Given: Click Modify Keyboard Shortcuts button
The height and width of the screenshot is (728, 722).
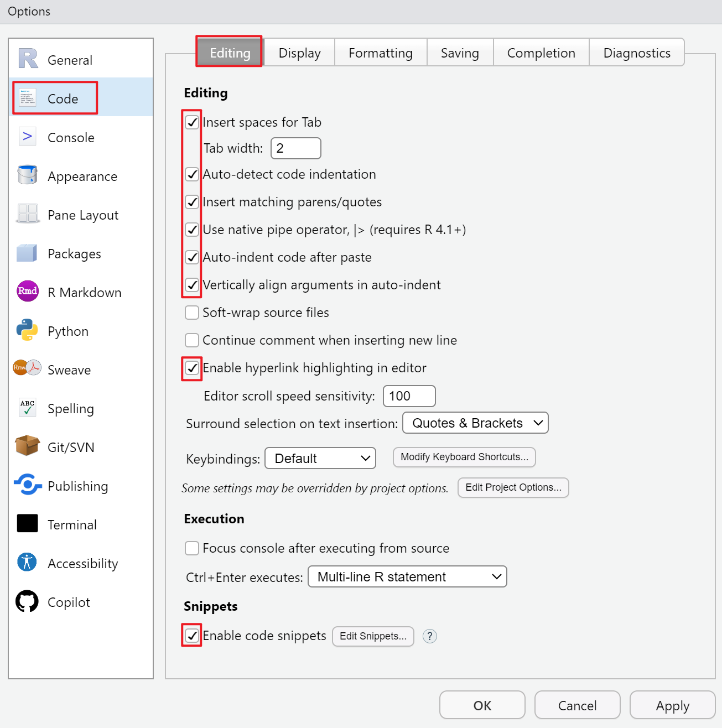Looking at the screenshot, I should 464,457.
